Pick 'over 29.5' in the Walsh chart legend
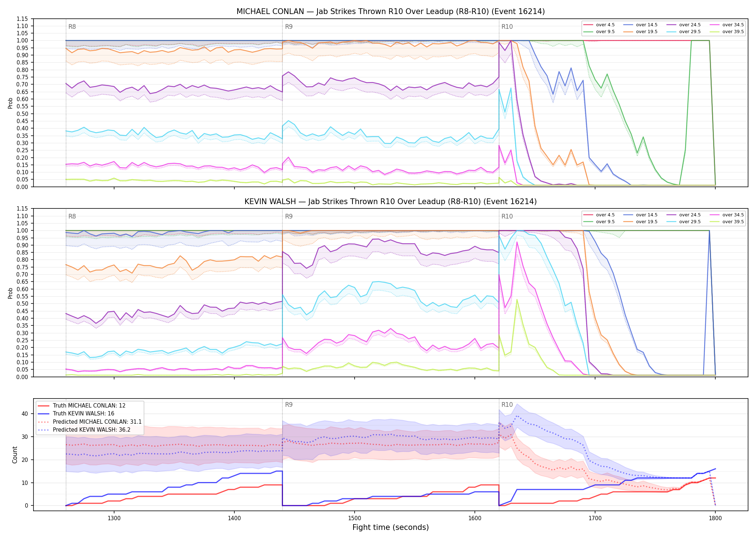The width and height of the screenshot is (756, 540). [x=684, y=222]
